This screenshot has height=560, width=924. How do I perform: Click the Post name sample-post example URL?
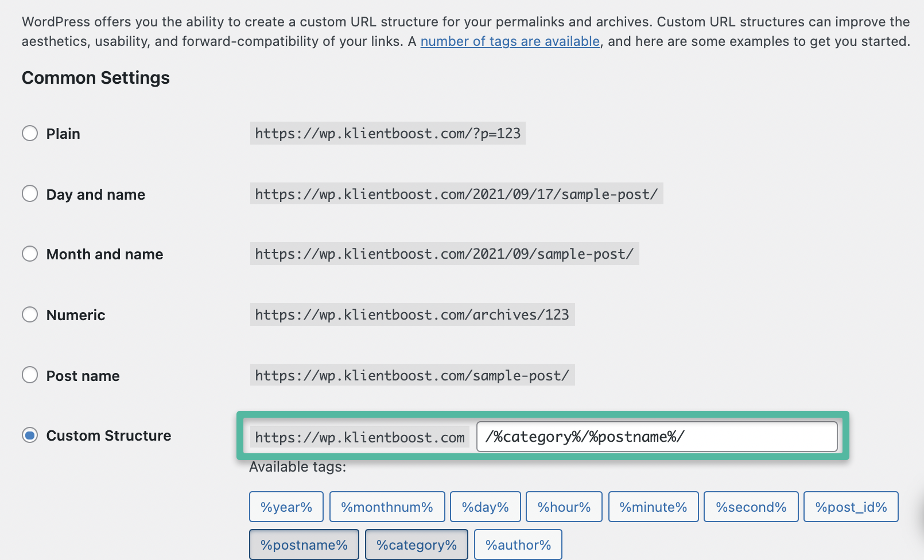(x=413, y=375)
